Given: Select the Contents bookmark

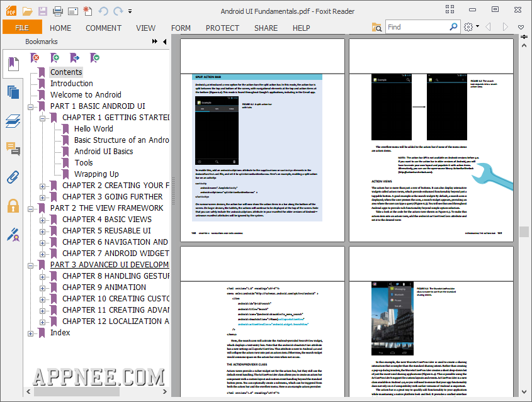Looking at the screenshot, I should pyautogui.click(x=66, y=72).
